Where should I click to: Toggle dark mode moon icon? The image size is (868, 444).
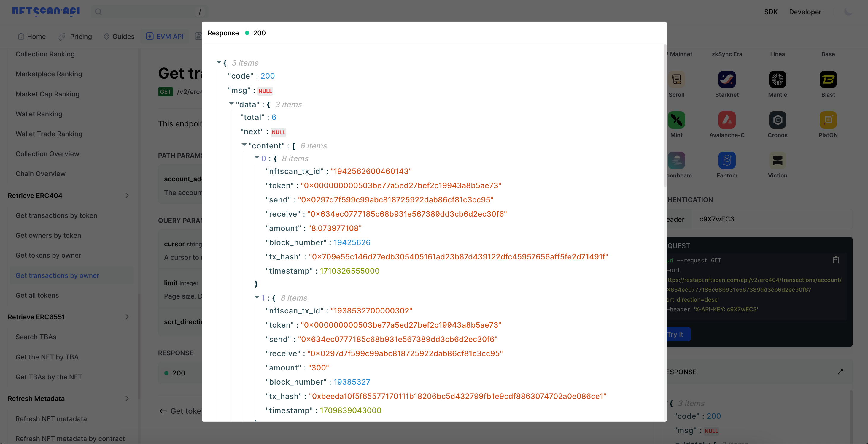coord(848,12)
